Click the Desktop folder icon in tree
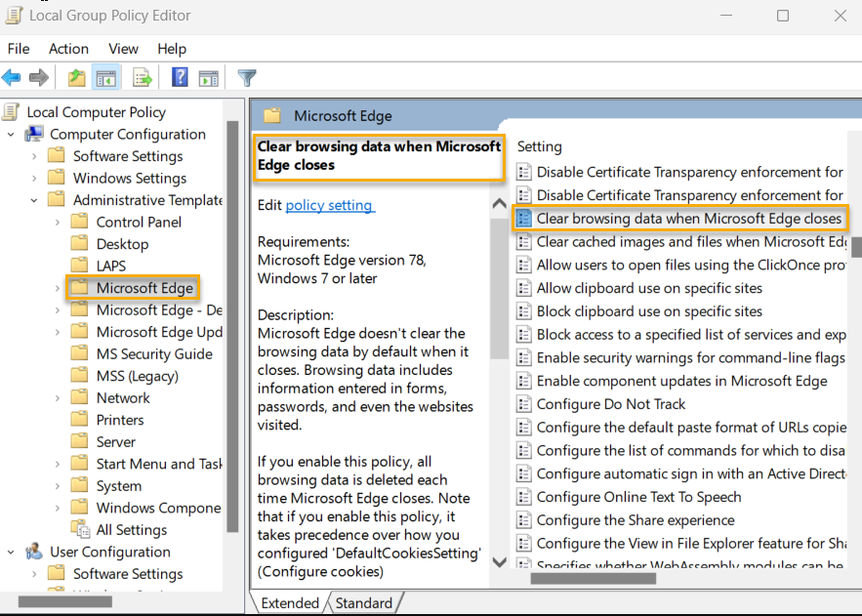This screenshot has height=616, width=862. tap(80, 243)
